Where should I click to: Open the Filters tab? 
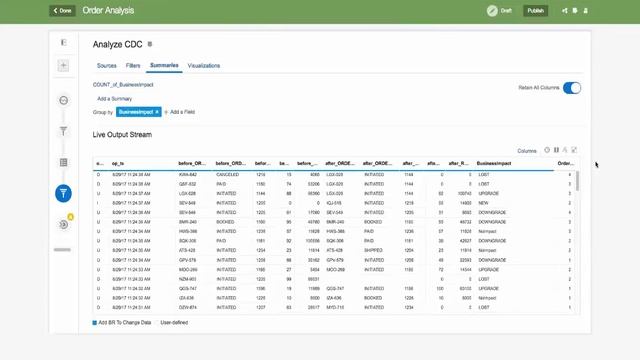click(133, 66)
